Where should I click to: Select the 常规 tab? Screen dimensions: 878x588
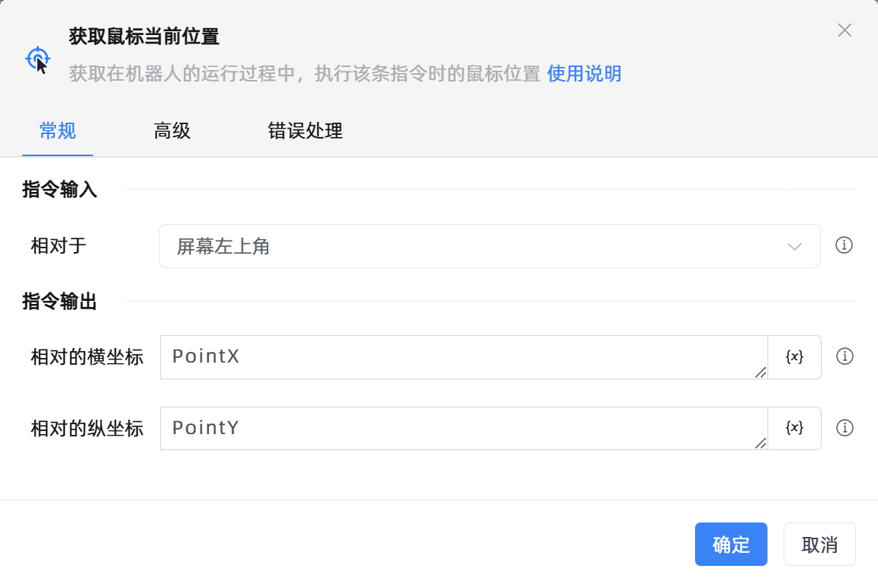[57, 131]
